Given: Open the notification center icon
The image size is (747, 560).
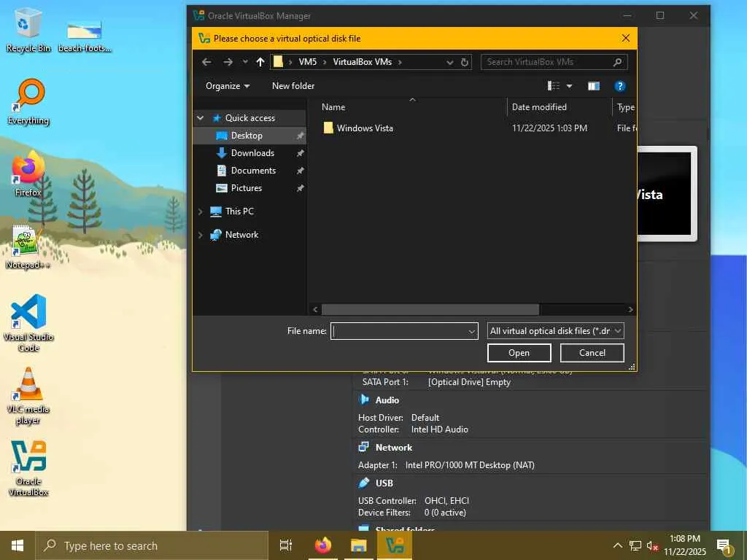Looking at the screenshot, I should coord(724,545).
